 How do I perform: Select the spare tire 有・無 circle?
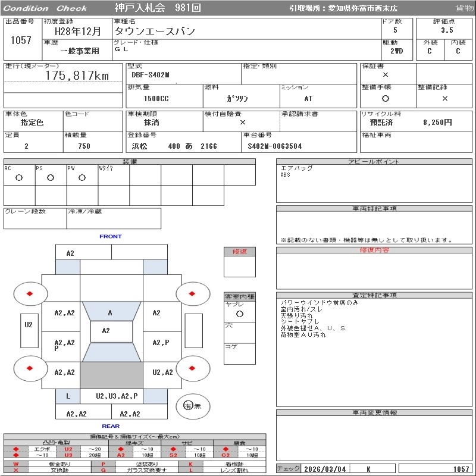(x=188, y=406)
